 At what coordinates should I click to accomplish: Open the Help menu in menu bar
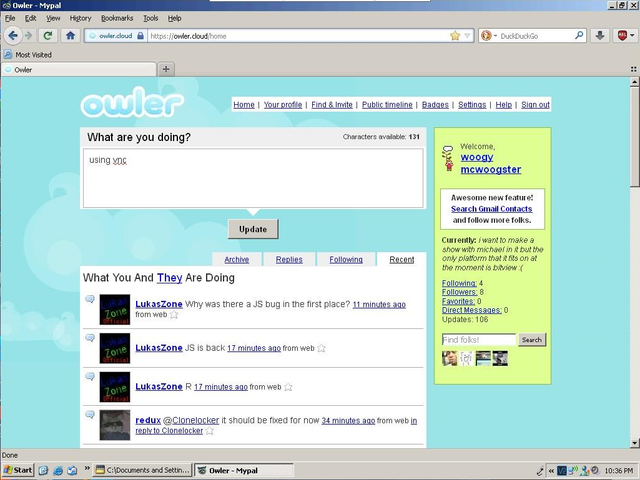[175, 18]
